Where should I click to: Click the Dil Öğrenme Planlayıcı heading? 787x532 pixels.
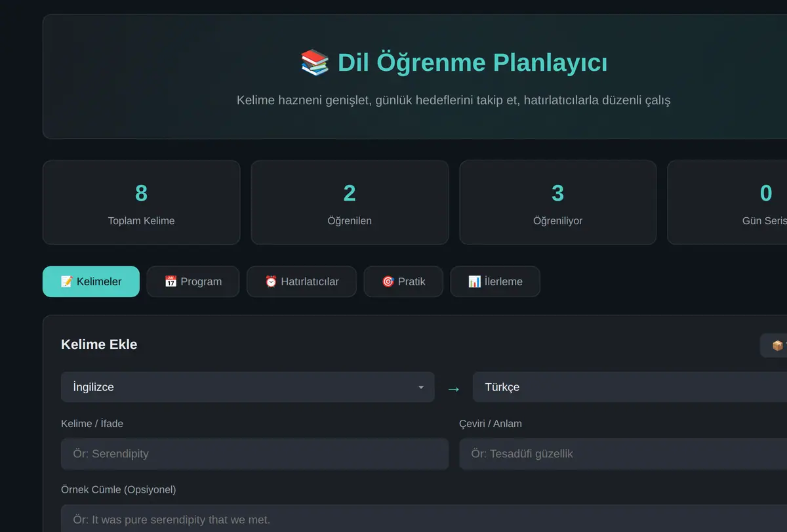click(472, 63)
